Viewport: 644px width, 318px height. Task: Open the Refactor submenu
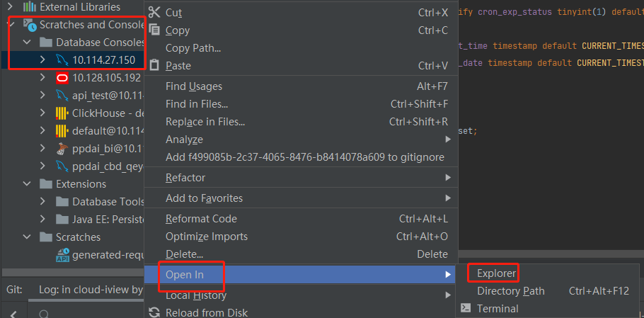[x=186, y=177]
